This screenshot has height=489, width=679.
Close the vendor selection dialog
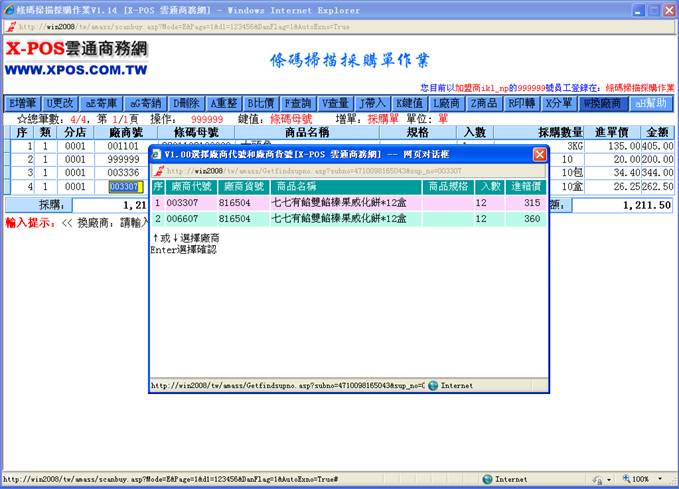(x=540, y=154)
